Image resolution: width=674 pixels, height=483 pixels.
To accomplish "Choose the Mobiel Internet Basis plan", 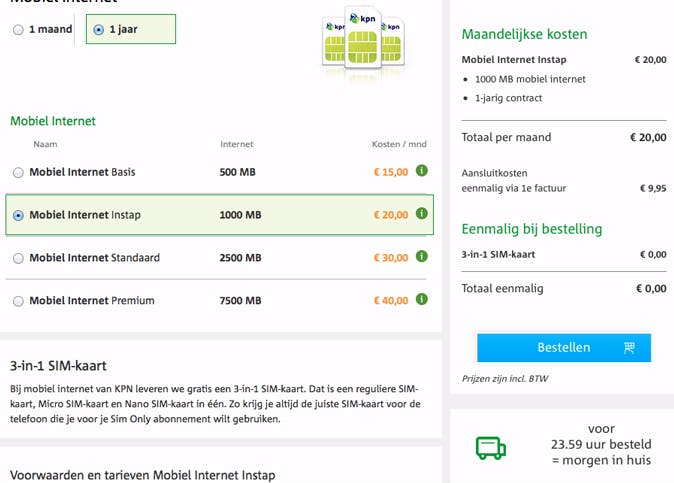I will click(x=19, y=173).
